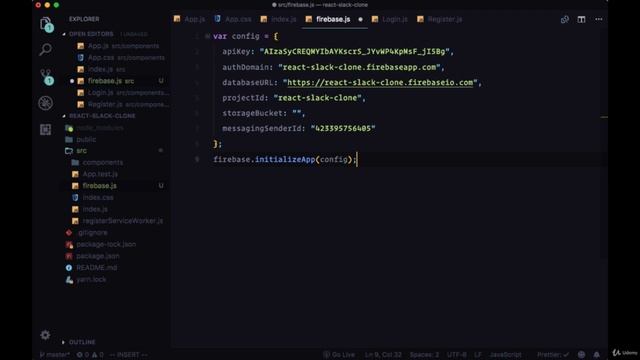Open package-lock.json in the file tree
Viewport: 640px width, 360px height.
click(x=106, y=244)
